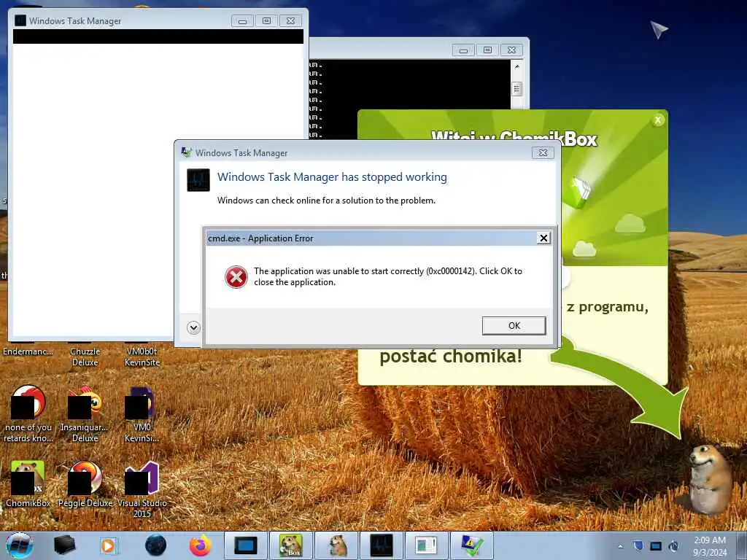Click the blank Task Manager window's title icon
The image size is (747, 560).
click(x=20, y=20)
